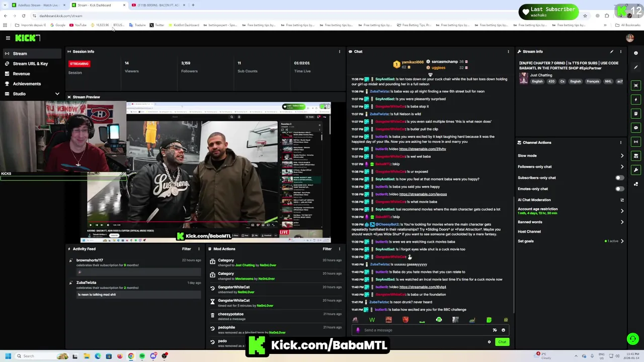Open the emoji picker in chat input

tap(503, 330)
